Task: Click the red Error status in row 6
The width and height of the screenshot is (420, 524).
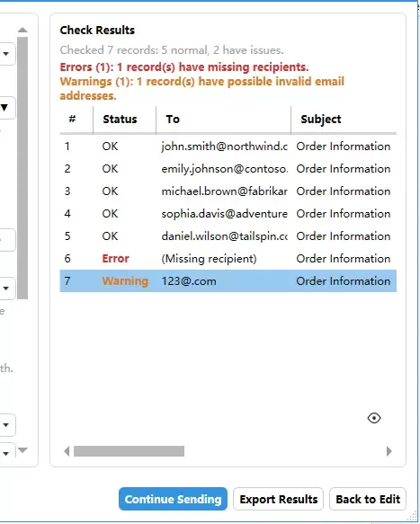Action: (116, 259)
